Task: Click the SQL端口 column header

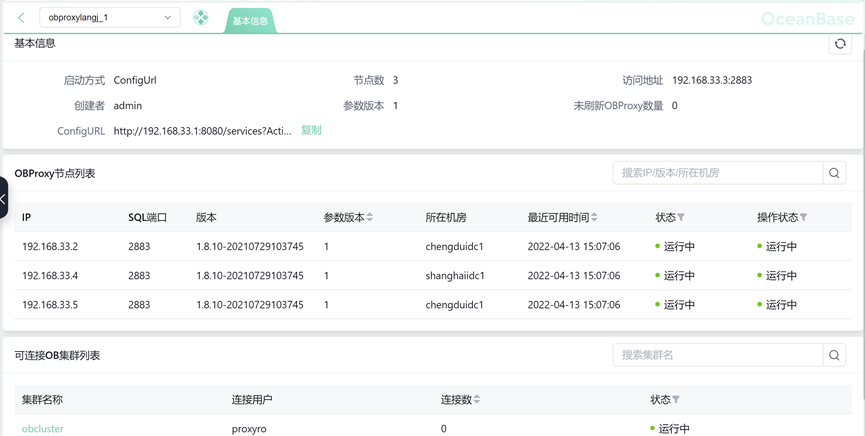Action: [147, 217]
